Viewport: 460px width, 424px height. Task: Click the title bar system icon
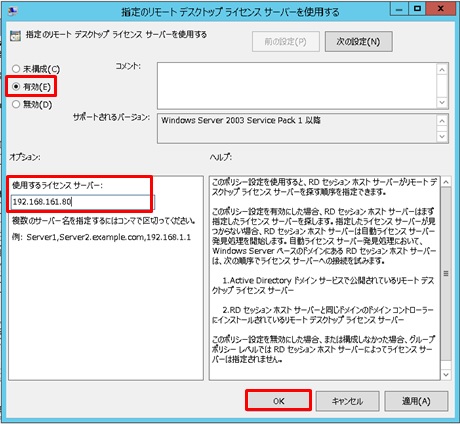tap(12, 11)
